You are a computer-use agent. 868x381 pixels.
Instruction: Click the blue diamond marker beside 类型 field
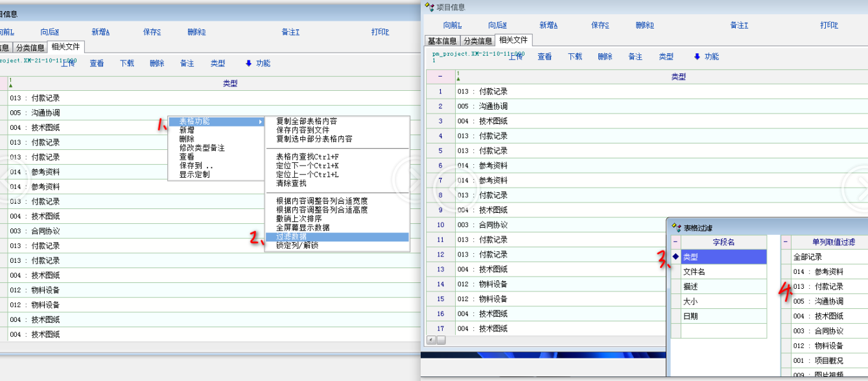(675, 257)
